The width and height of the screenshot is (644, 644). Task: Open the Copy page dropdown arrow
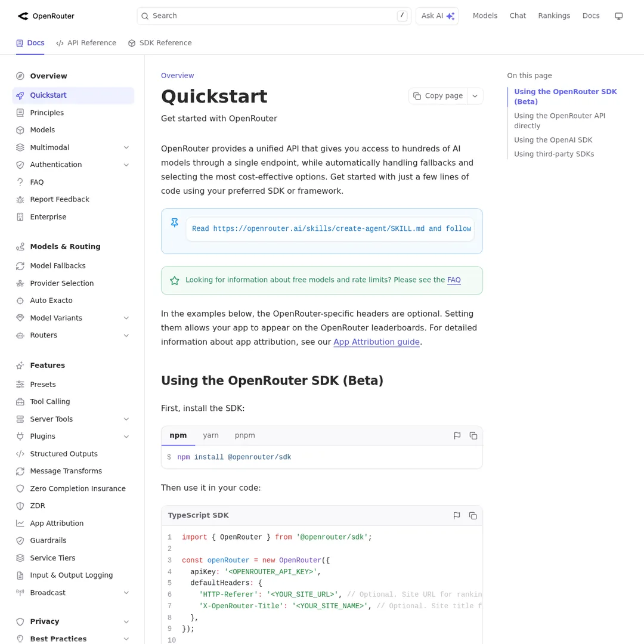pyautogui.click(x=475, y=95)
